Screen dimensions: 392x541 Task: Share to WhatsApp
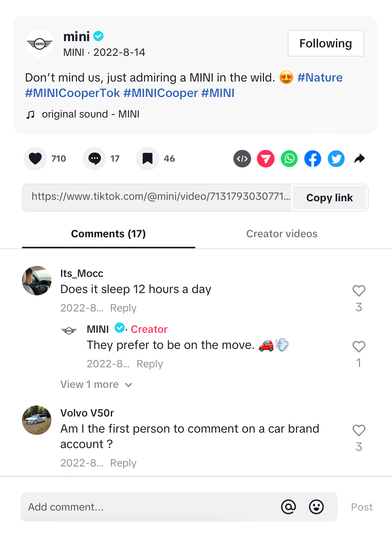289,159
